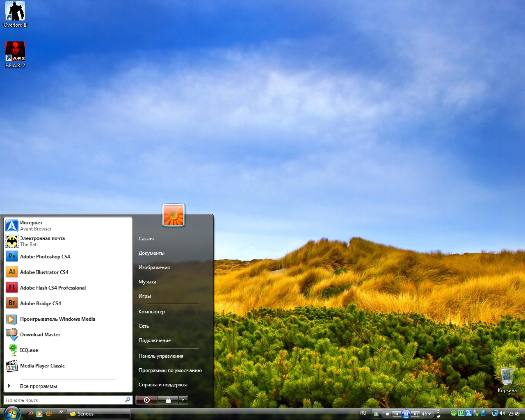Launch Adobe Illustrator CS4
Viewport: 525px width, 420px height.
coord(68,272)
